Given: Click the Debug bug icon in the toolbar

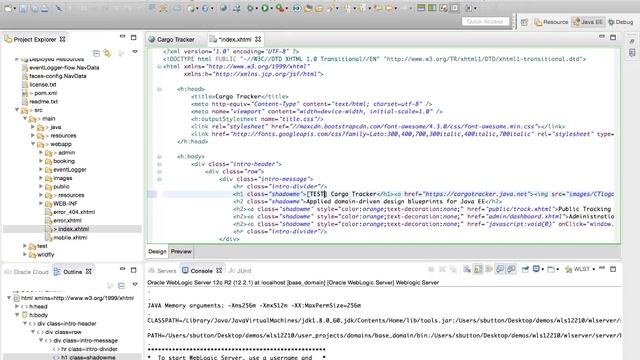Looking at the screenshot, I should (x=250, y=8).
